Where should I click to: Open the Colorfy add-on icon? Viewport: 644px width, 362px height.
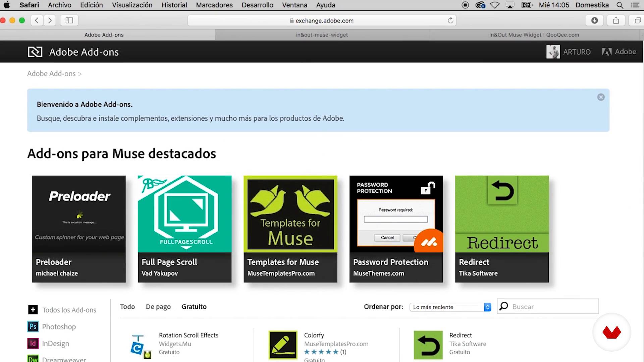[x=283, y=345]
